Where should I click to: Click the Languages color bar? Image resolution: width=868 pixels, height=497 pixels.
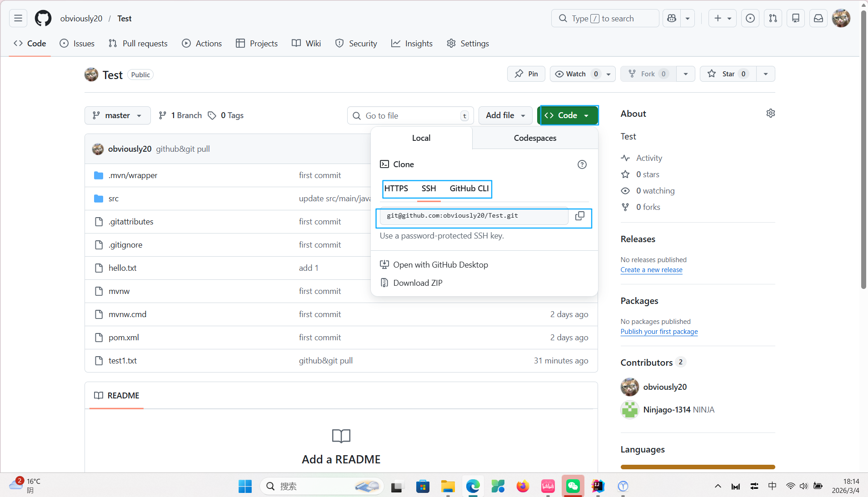click(x=698, y=467)
